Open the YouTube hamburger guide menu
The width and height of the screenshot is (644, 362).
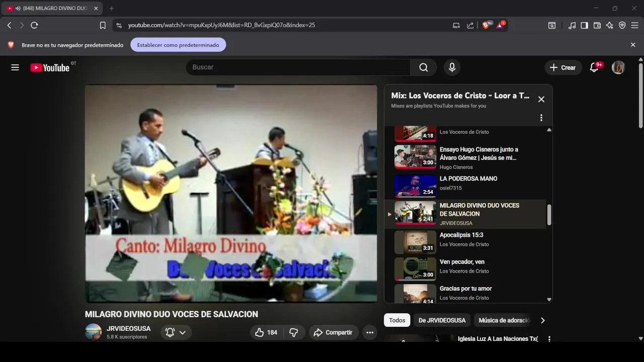[x=15, y=67]
